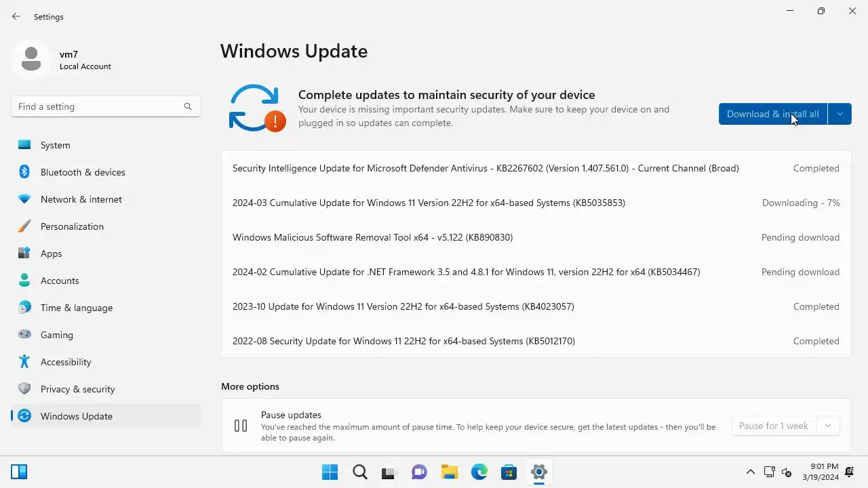Expand dropdown arrow next to Download & install all
Screen dimensions: 868x488
(840, 114)
